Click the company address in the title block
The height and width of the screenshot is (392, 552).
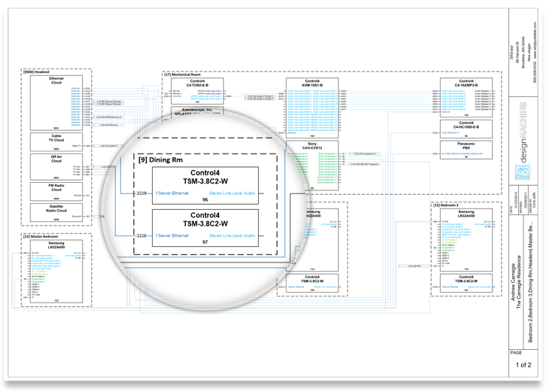pos(520,53)
